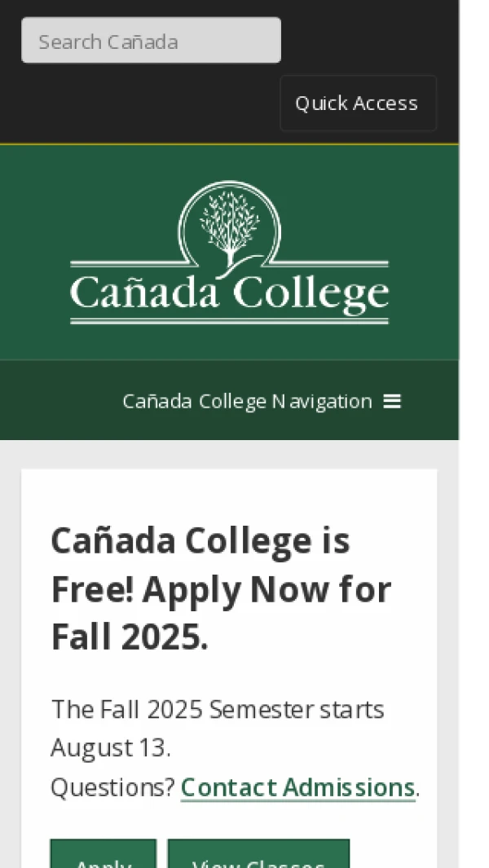Screen dimensions: 489x868
Task: Click the grey background strip above the card
Action: click(229, 455)
